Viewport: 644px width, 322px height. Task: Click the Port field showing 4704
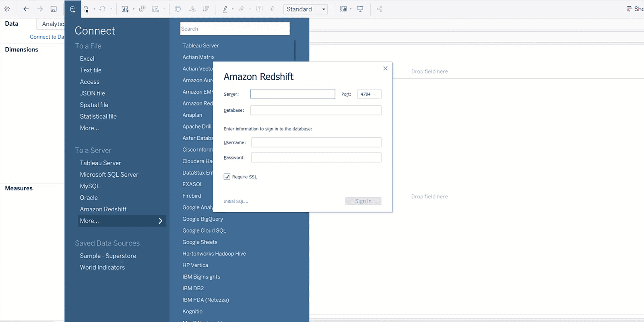(369, 94)
